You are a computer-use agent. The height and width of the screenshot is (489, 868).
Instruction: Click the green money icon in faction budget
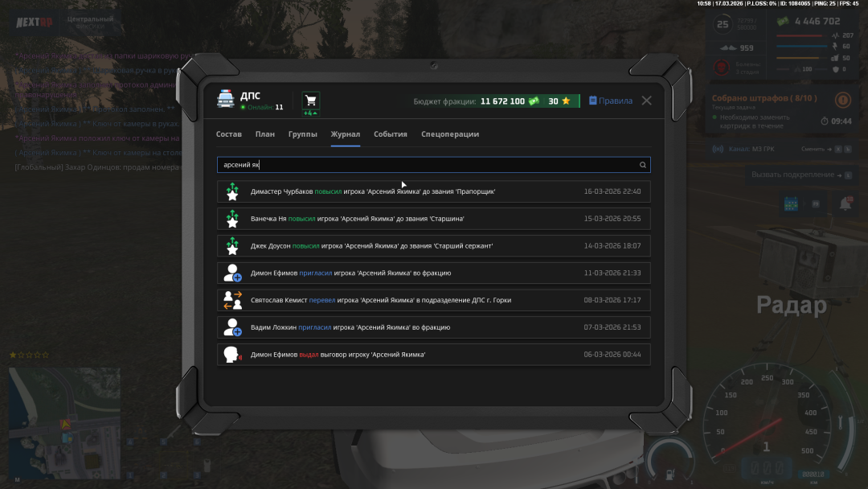pyautogui.click(x=534, y=101)
